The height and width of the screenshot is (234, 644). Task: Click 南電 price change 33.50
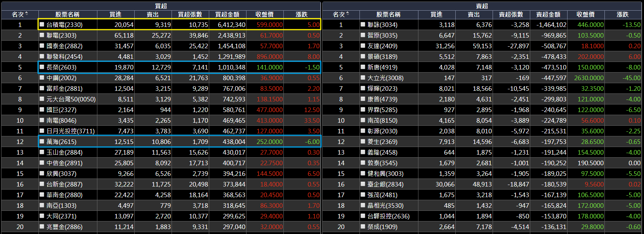[x=312, y=120]
